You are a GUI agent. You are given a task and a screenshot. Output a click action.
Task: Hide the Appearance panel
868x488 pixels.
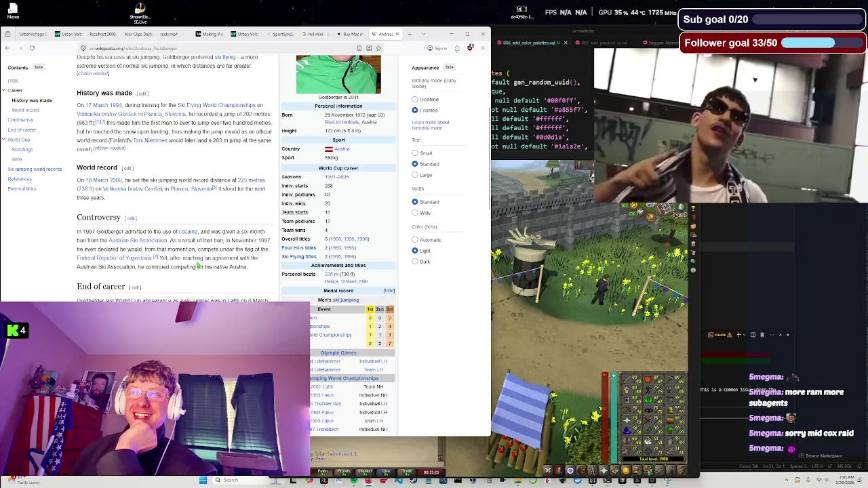click(x=450, y=67)
